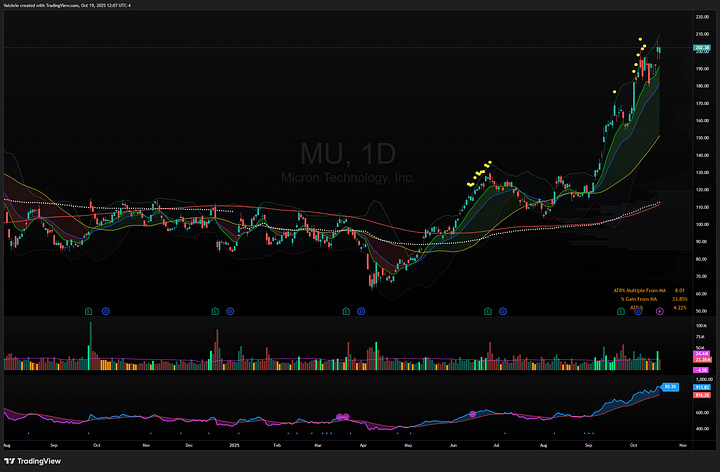Click the dividend D marker at July 2025
Screen dimensions: 720x472
pos(503,311)
